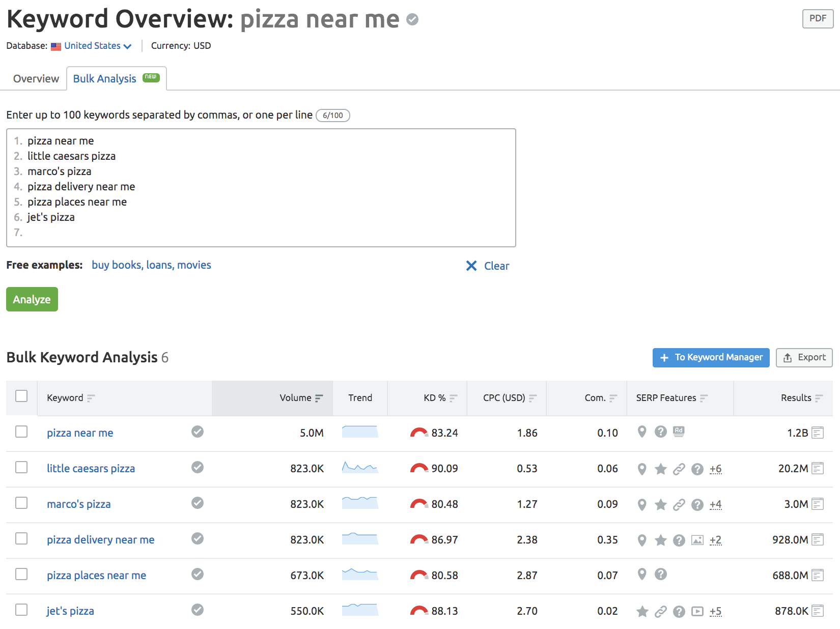Check the little caesars pizza row checkbox
Image resolution: width=840 pixels, height=629 pixels.
pos(21,467)
